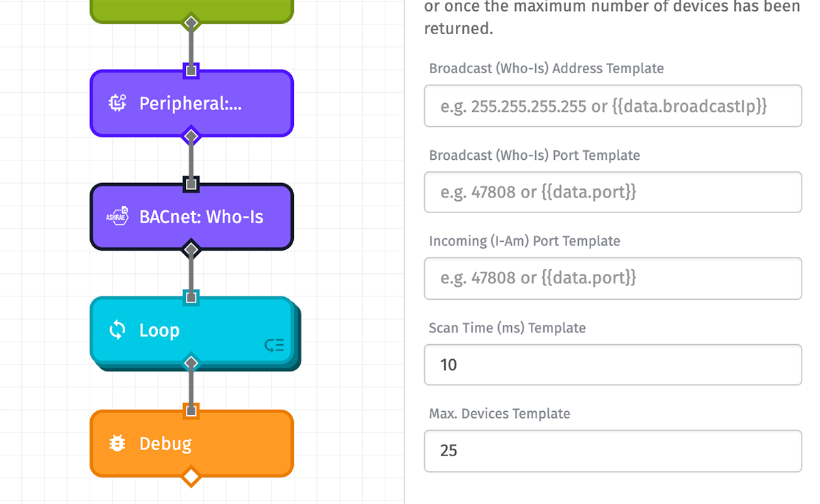Click the Debug node output diamond connector
Screen dimensions: 820x504
(x=191, y=475)
